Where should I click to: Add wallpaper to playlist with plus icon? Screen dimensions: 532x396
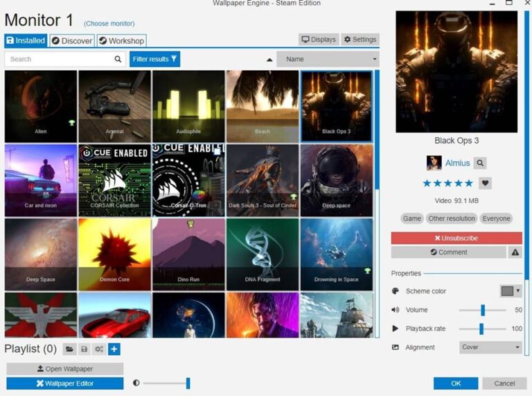click(114, 350)
